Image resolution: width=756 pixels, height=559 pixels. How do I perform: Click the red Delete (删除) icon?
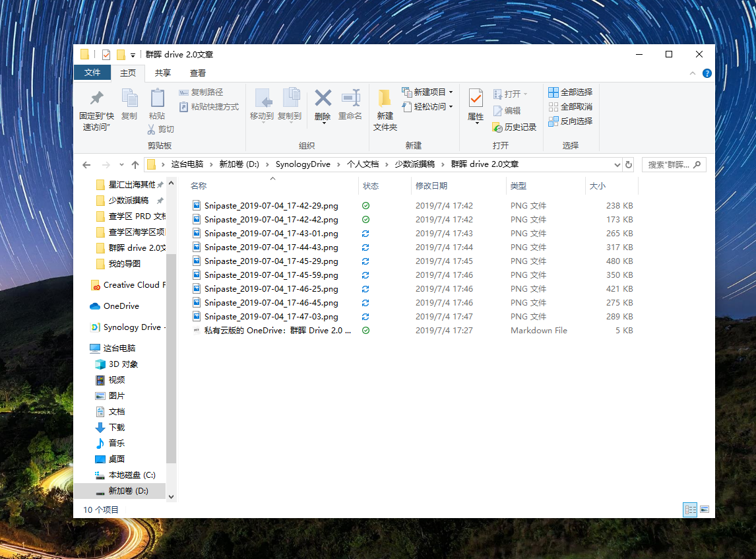click(323, 98)
